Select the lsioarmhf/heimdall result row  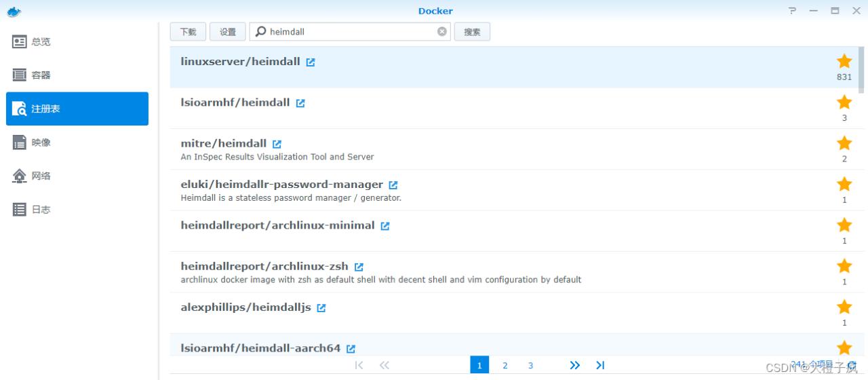point(475,109)
